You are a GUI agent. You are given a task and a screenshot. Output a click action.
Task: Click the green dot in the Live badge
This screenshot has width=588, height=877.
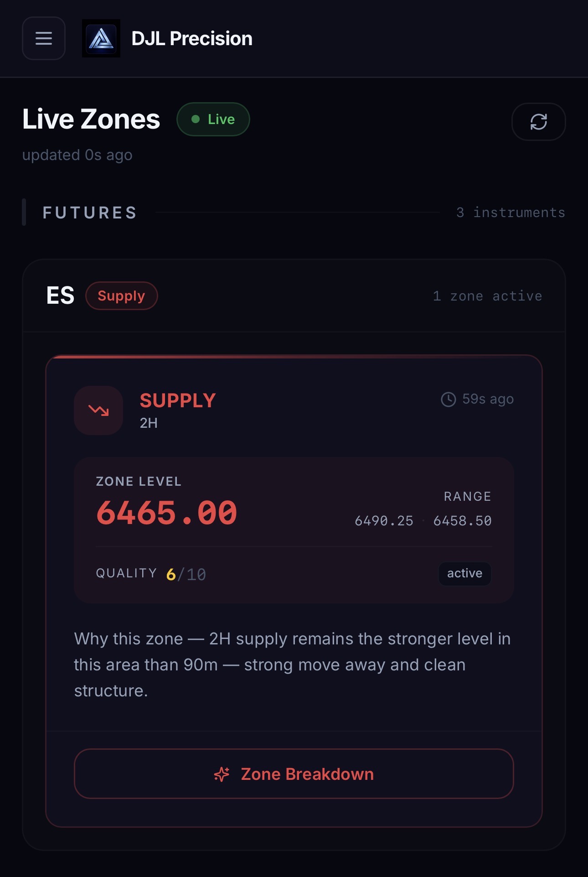click(196, 119)
